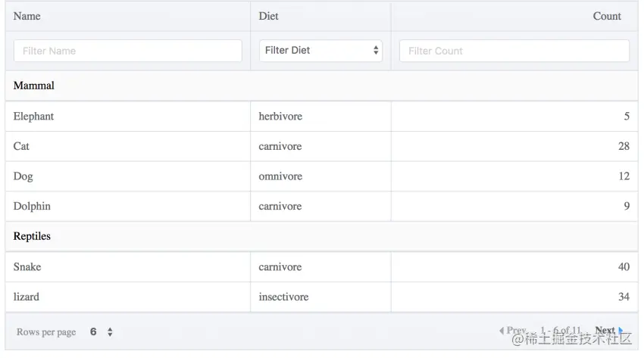Open the Filter Diet dropdown

[x=320, y=51]
